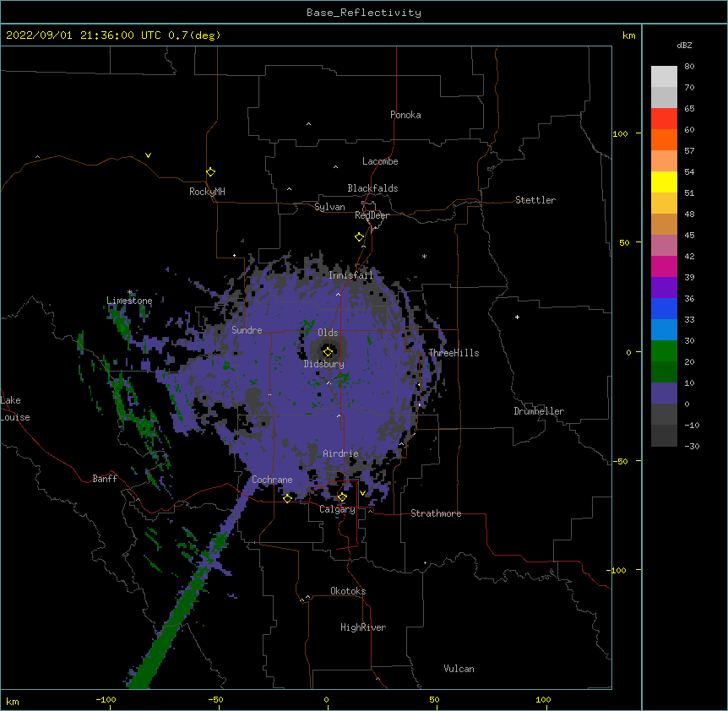Click the 50 tick label on the bottom axis

tap(434, 699)
